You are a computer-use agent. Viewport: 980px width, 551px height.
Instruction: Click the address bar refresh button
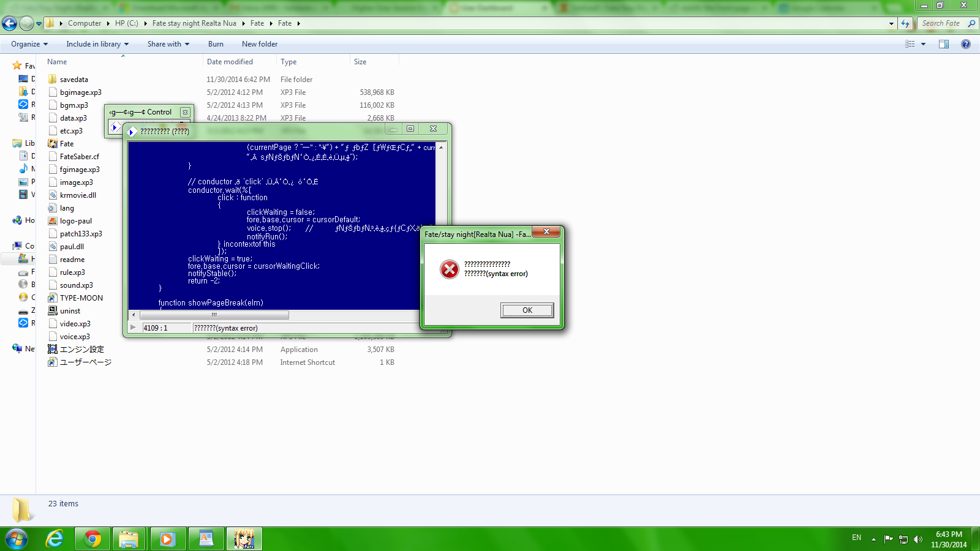click(905, 23)
